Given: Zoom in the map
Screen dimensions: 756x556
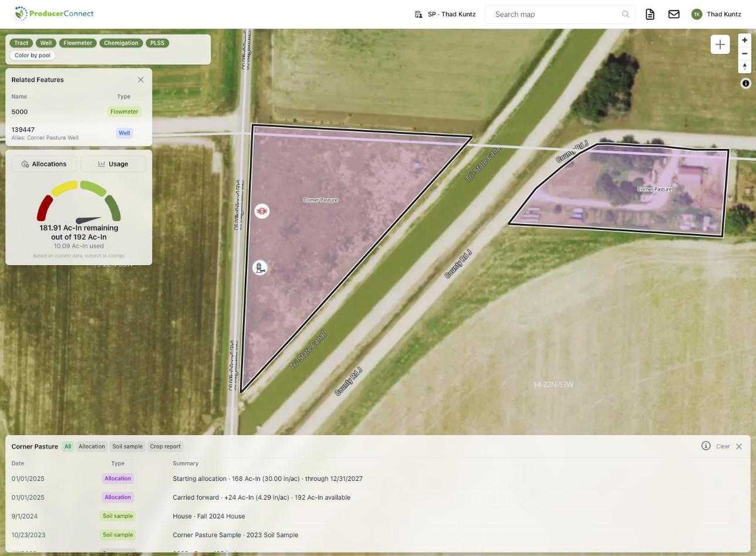Looking at the screenshot, I should click(744, 40).
